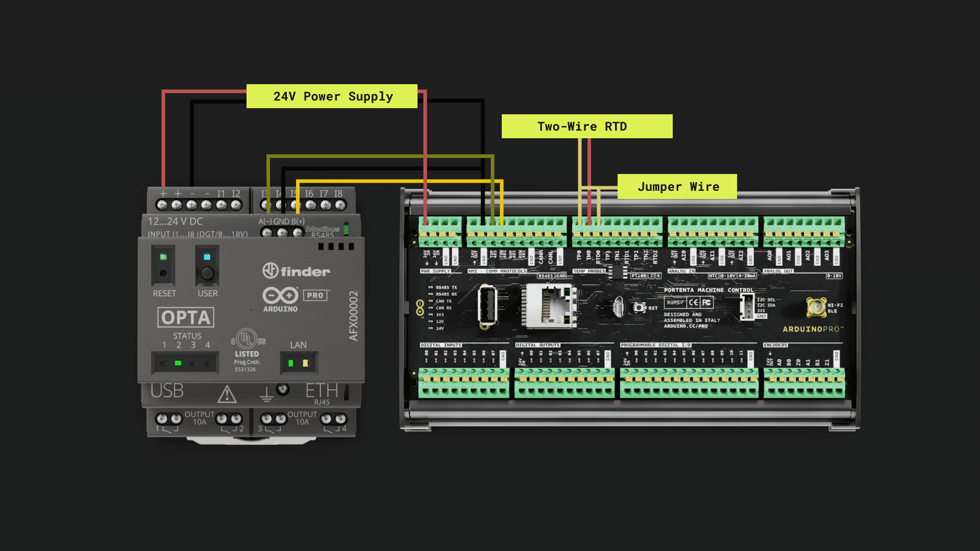The height and width of the screenshot is (551, 980).
Task: Click the STATUS label on the Opta
Action: click(x=187, y=336)
